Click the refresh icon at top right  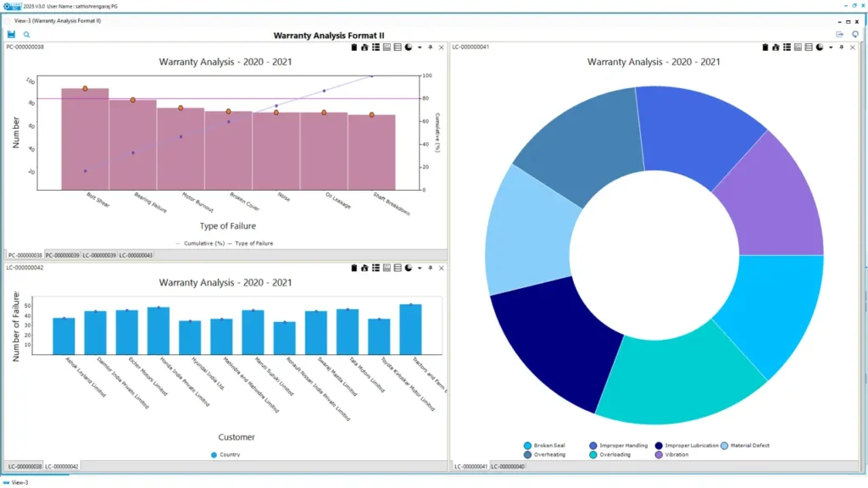tap(855, 35)
